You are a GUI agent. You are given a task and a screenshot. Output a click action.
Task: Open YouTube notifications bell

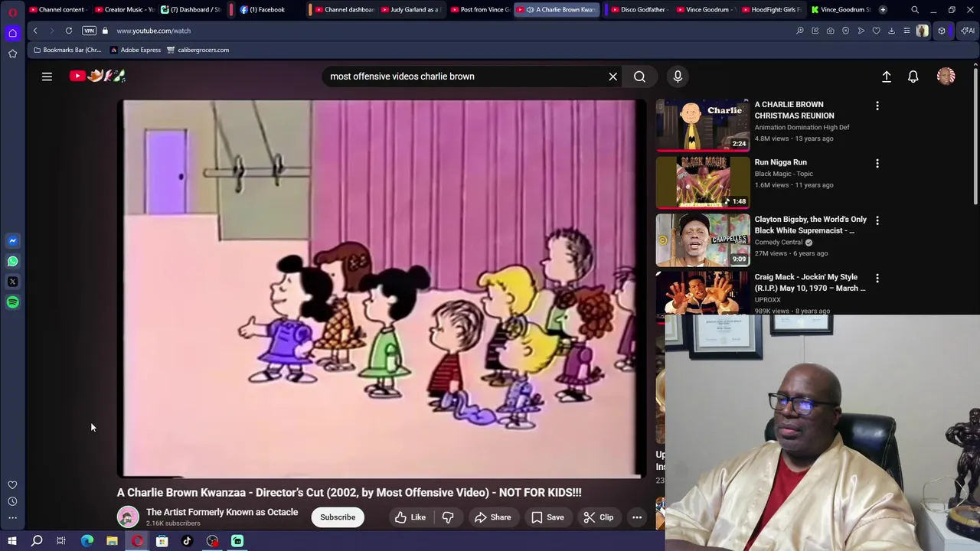[913, 77]
